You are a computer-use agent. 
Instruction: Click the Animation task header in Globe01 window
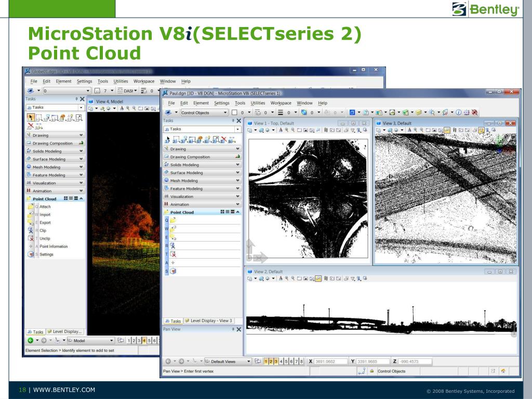[x=55, y=191]
